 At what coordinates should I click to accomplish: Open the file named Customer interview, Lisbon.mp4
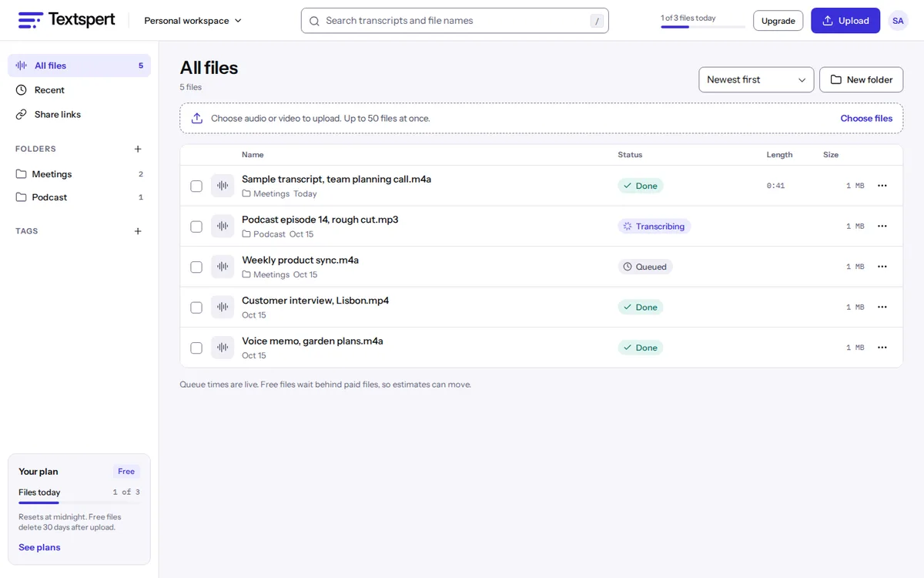point(315,301)
